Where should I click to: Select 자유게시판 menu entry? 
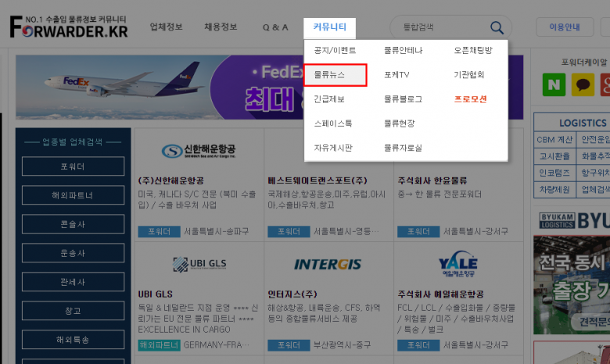click(x=333, y=148)
